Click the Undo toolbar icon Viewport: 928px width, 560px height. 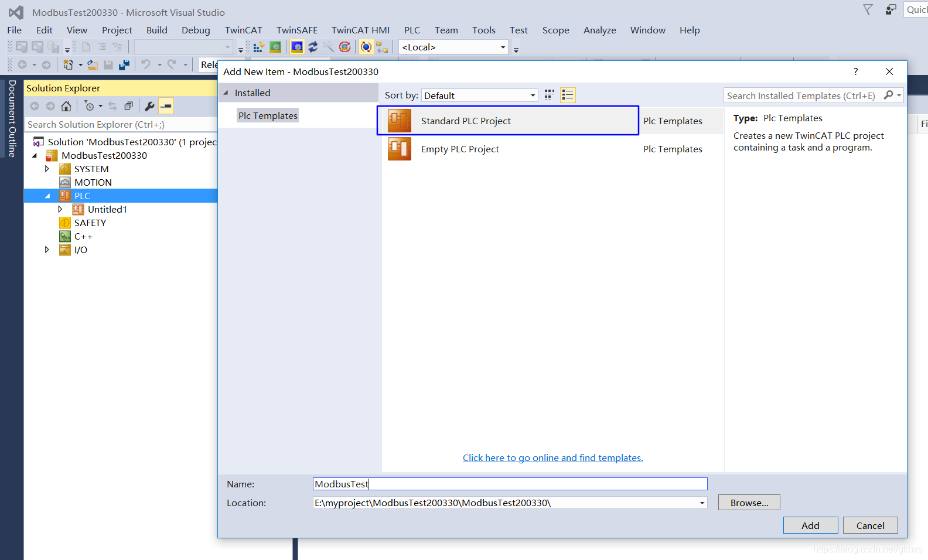(x=146, y=64)
